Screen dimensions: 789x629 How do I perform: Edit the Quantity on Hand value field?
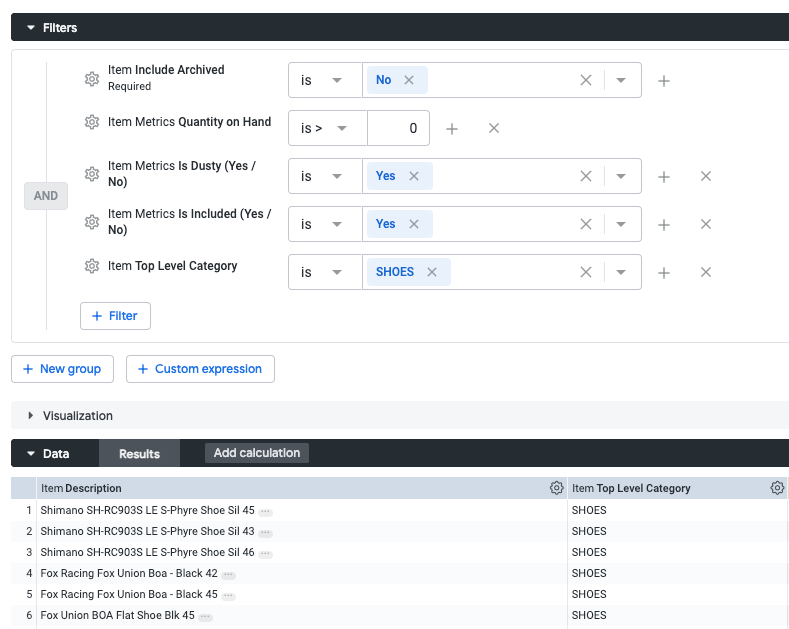(x=399, y=128)
